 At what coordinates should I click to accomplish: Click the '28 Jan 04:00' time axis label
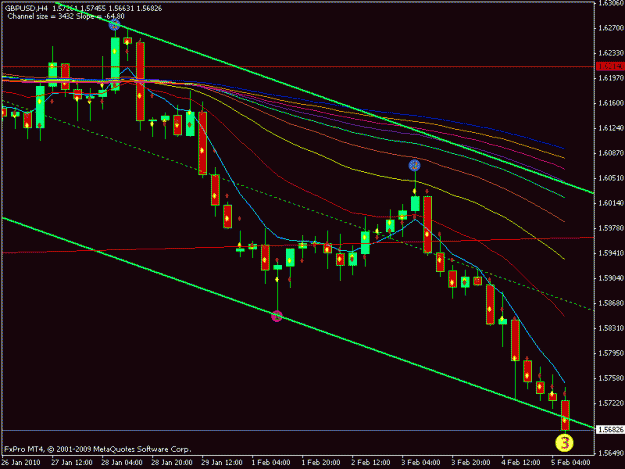[x=122, y=463]
